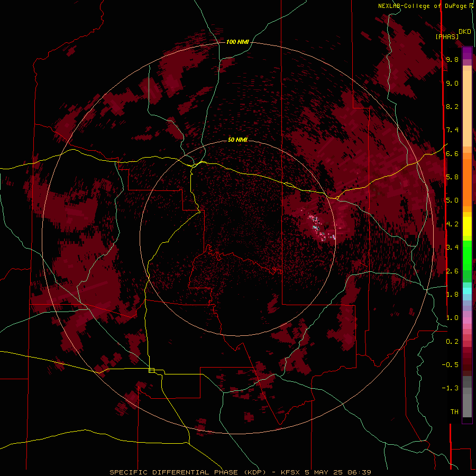Click the 5.0 scale value
The width and height of the screenshot is (476, 476).
[x=452, y=200]
